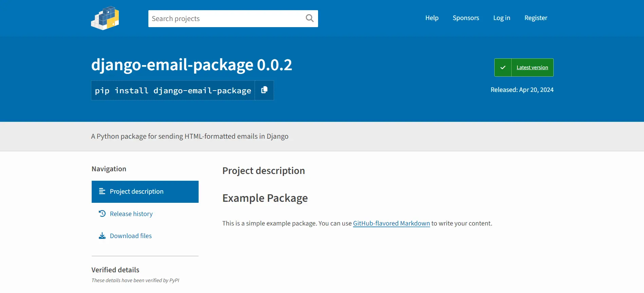Click the Navigation heading
The width and height of the screenshot is (644, 293).
tap(109, 169)
